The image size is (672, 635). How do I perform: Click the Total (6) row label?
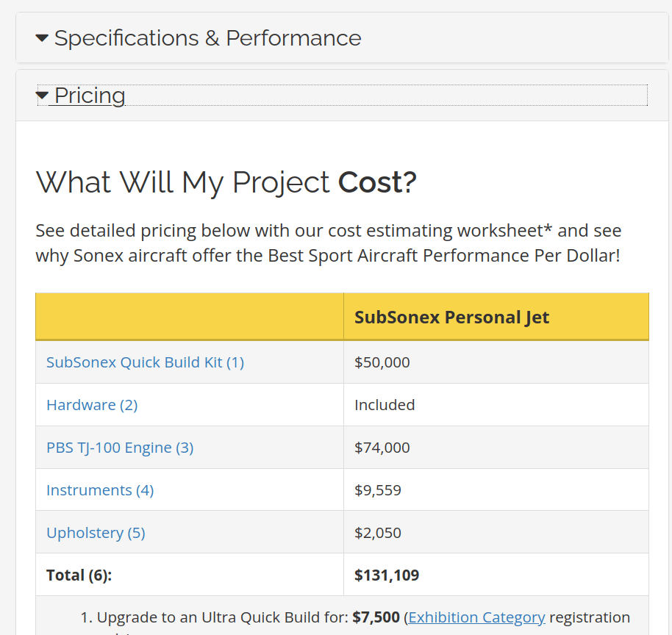tap(79, 575)
